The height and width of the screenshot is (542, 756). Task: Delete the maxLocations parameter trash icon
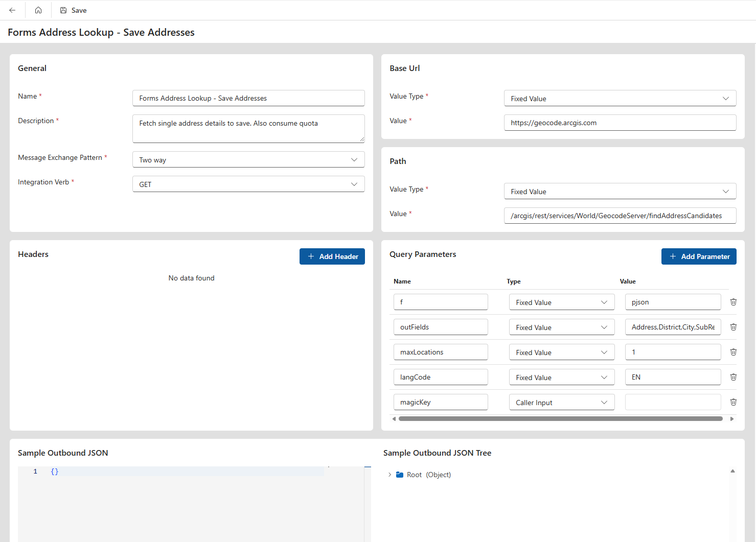pyautogui.click(x=733, y=352)
